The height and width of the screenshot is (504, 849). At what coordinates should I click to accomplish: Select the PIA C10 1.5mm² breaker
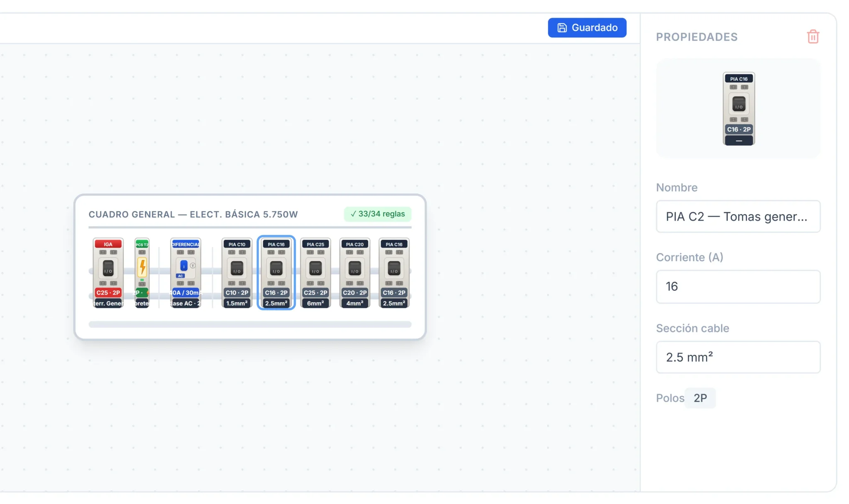click(x=237, y=273)
